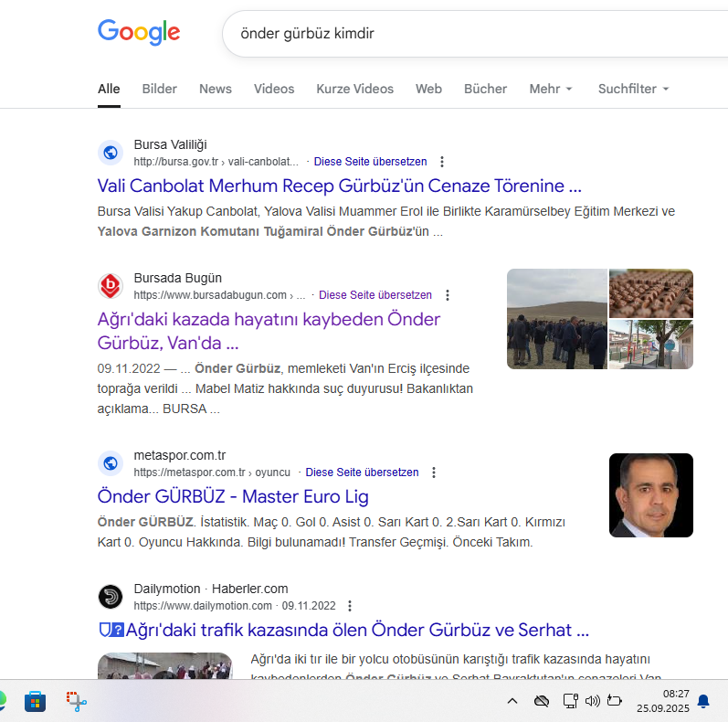728x722 pixels.
Task: Open Vali Canbolat Merhum Recep Gürbüz result
Action: click(x=340, y=186)
